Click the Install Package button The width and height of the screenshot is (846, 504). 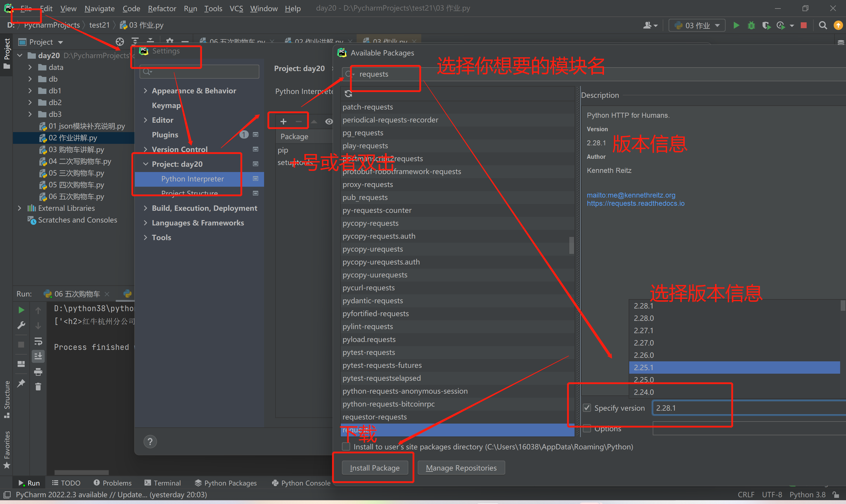point(375,468)
